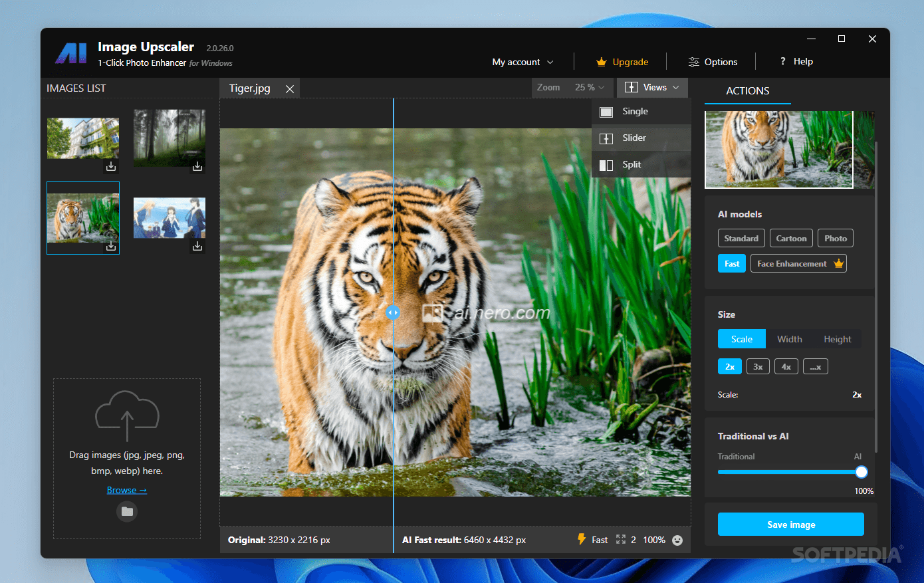The image size is (924, 583).
Task: Open the ACTIONS panel tab
Action: tap(748, 91)
